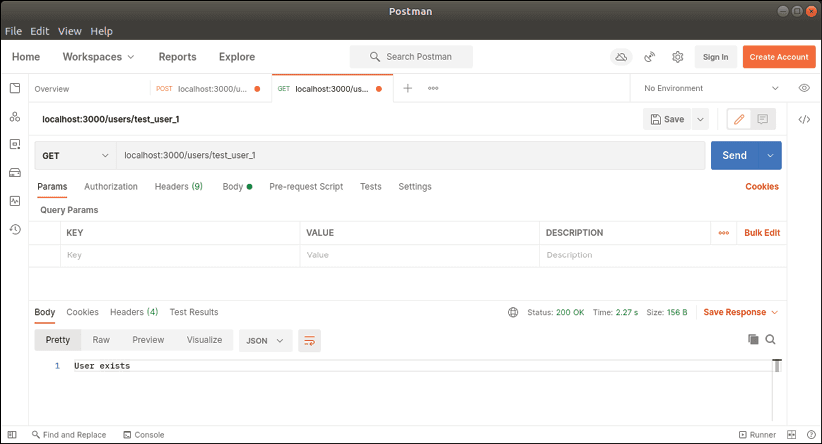
Task: Open the Console in status bar
Action: click(144, 435)
